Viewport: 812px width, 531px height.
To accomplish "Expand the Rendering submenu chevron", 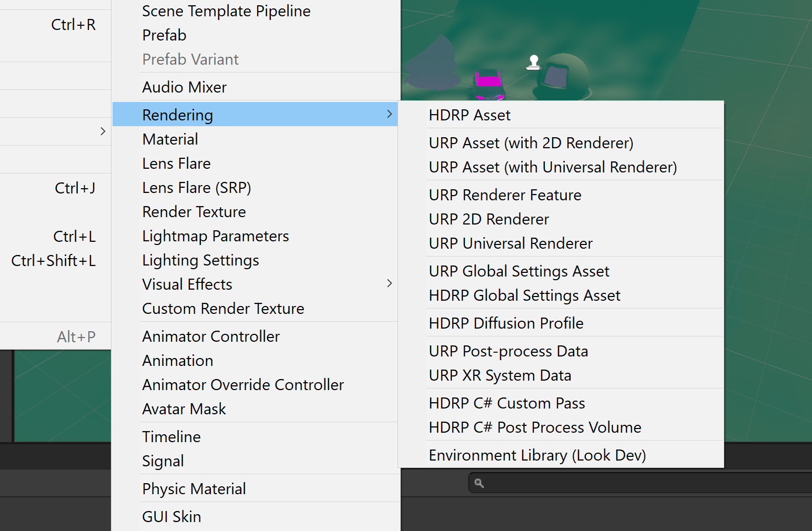I will click(389, 114).
